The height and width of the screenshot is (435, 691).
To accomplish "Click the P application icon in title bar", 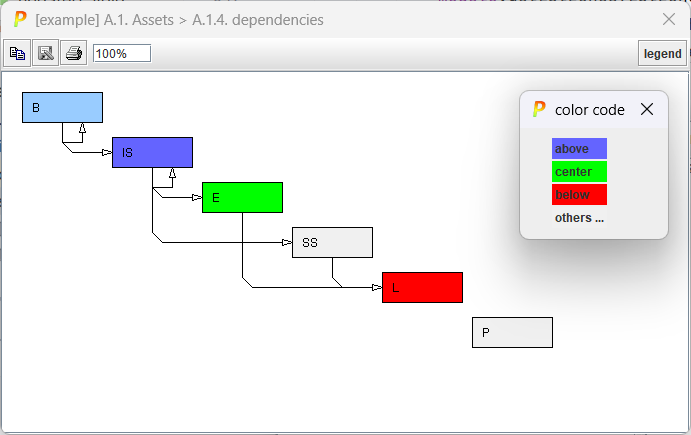I will (x=20, y=19).
